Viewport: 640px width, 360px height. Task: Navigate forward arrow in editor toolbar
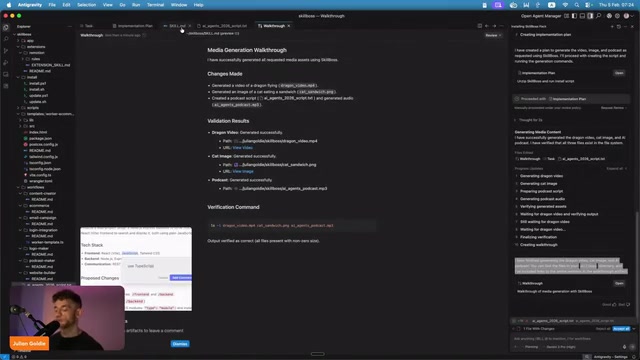494,26
